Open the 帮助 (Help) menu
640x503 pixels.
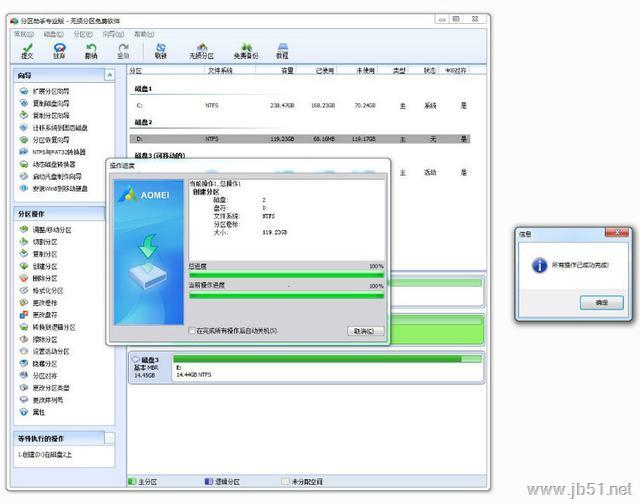point(144,34)
